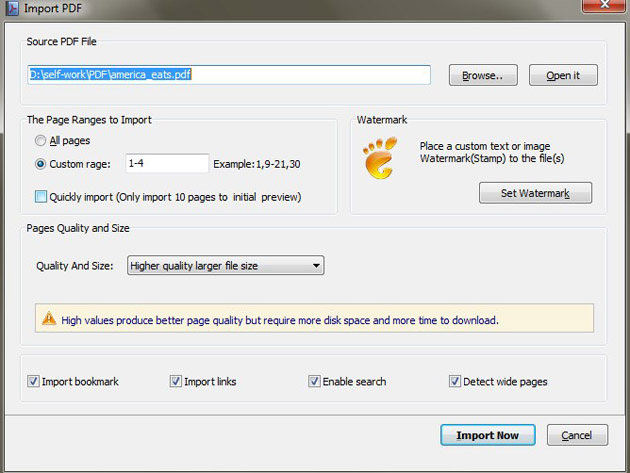
Task: Uncheck the Import links checkbox
Action: point(176,381)
